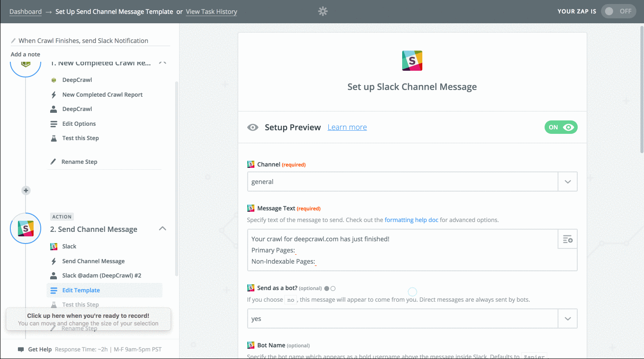Toggle custom value switch for Send as a bot

click(x=330, y=289)
